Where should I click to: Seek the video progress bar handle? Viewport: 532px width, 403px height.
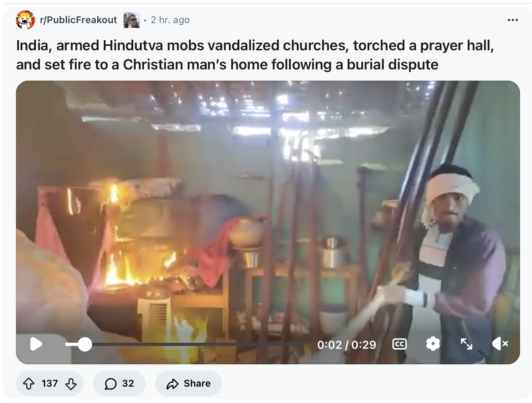(x=85, y=344)
